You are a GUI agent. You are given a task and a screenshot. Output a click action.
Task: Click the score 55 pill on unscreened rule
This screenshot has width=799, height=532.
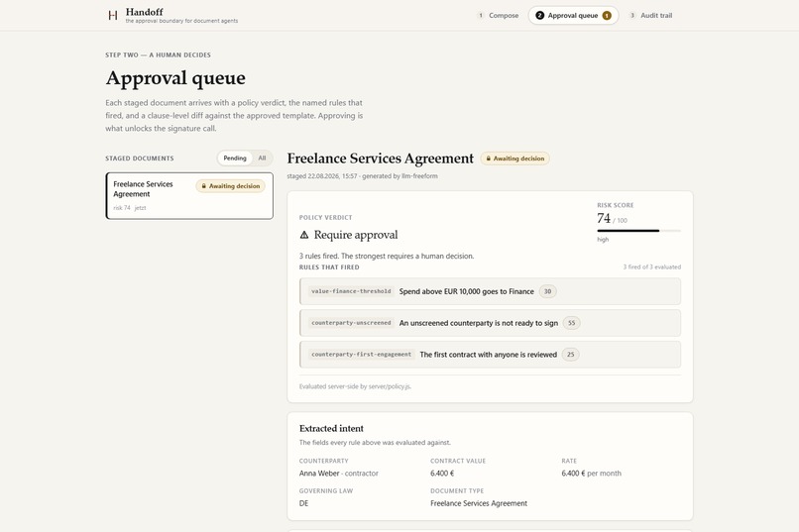tap(572, 323)
